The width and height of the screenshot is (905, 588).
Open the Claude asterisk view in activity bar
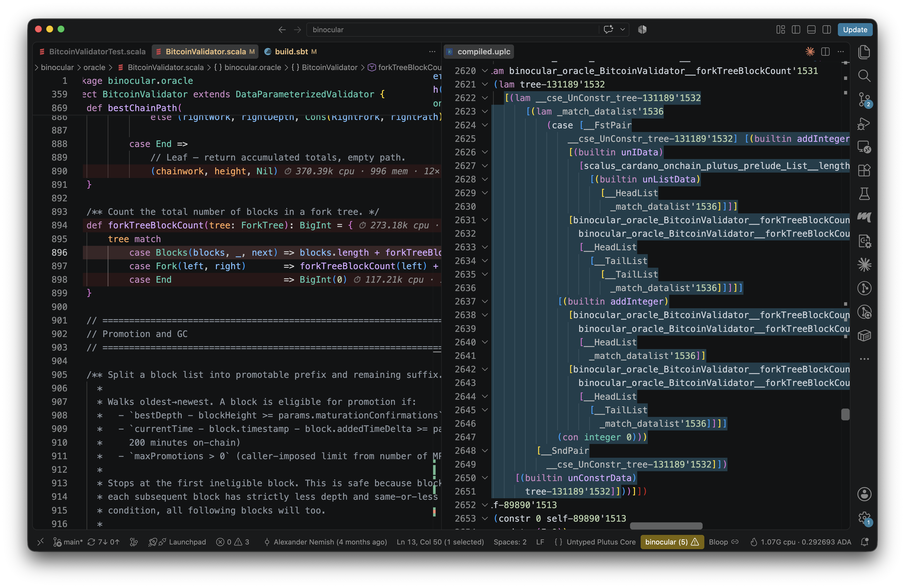point(864,265)
